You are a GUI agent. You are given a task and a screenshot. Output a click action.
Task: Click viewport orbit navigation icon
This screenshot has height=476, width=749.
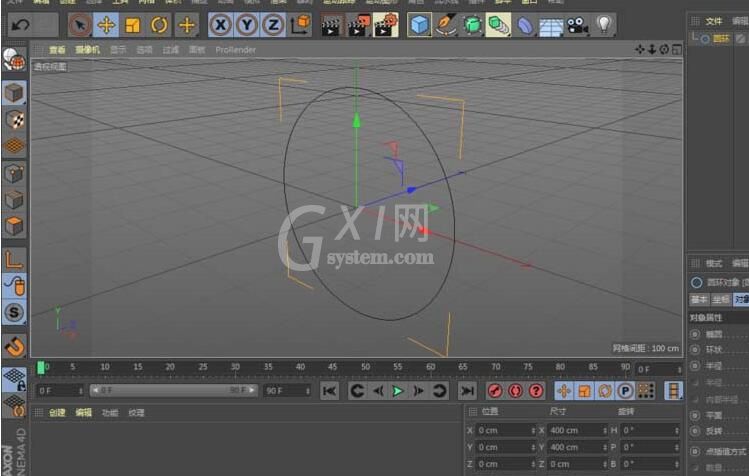pyautogui.click(x=664, y=49)
